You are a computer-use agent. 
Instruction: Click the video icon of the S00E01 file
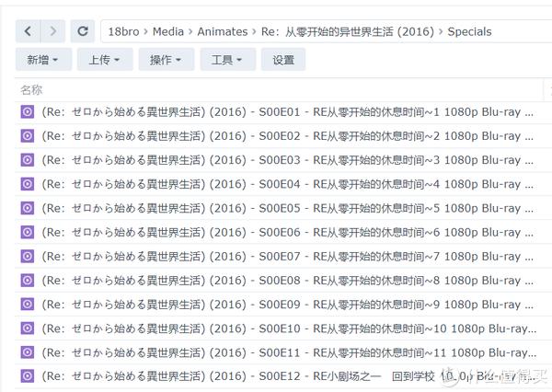click(27, 112)
